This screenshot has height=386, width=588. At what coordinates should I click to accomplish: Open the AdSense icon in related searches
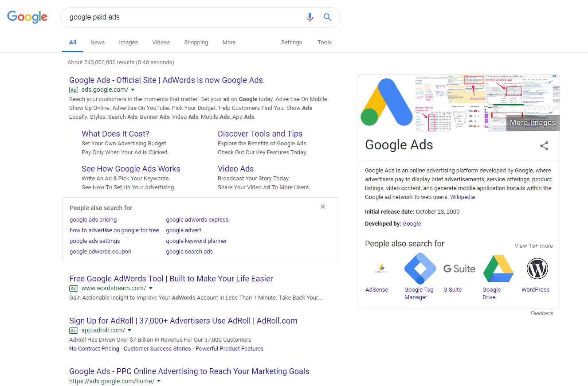(x=381, y=269)
